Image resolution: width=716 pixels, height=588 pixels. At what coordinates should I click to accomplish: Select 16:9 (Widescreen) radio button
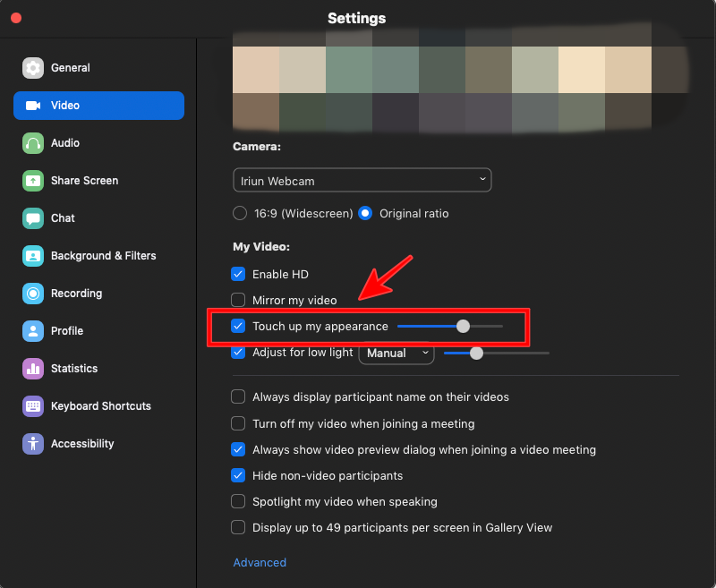[x=240, y=213]
